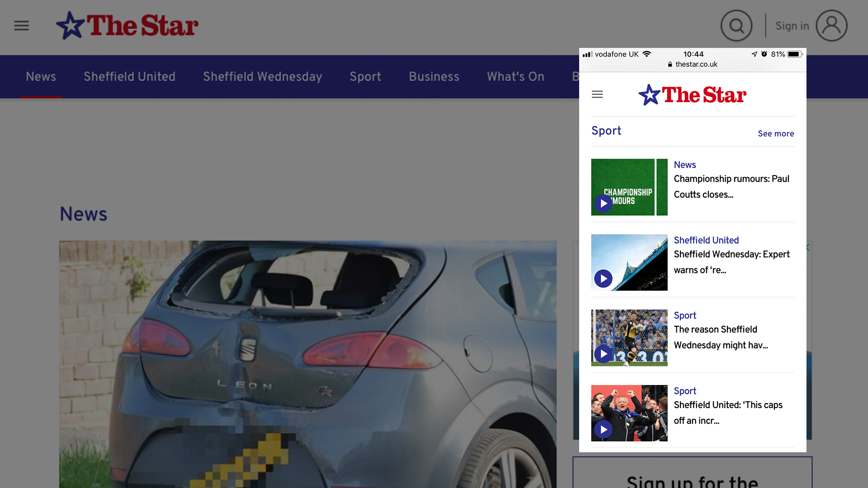Open the News category label on the first story
The height and width of the screenshot is (488, 868).
coord(684,164)
